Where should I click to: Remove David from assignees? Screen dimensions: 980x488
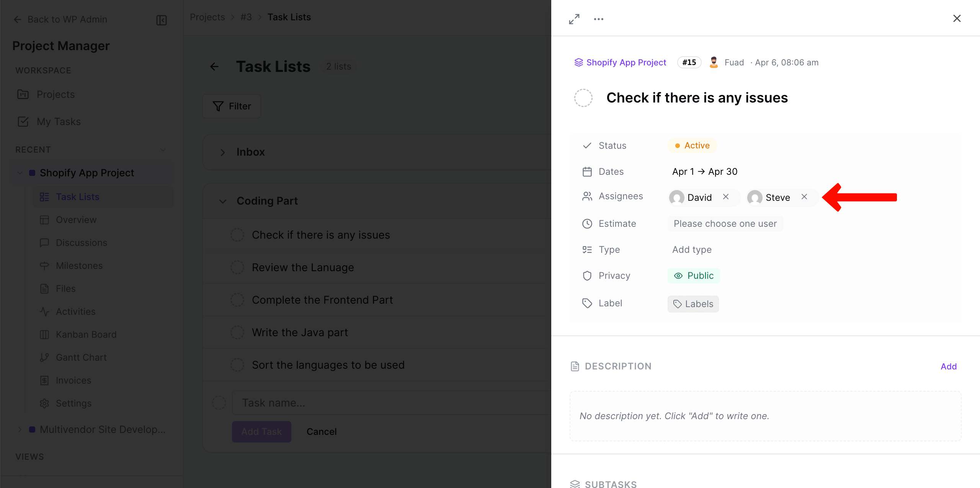coord(726,197)
